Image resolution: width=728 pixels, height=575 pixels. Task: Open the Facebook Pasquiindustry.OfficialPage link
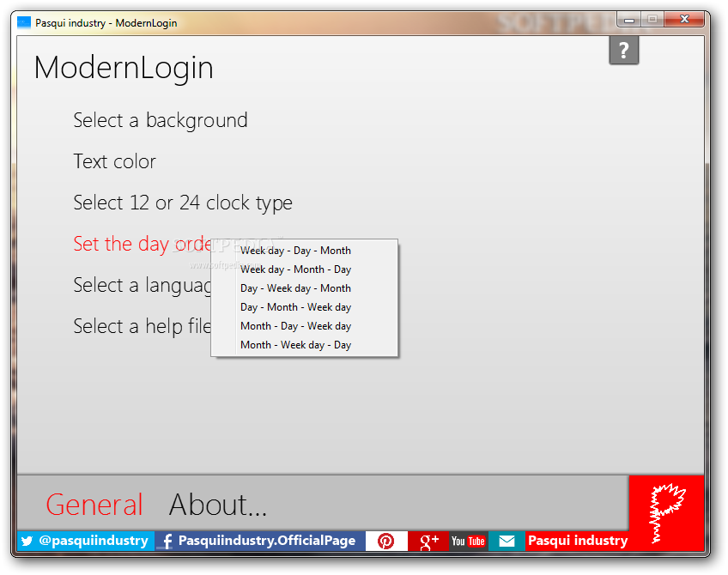tap(260, 541)
